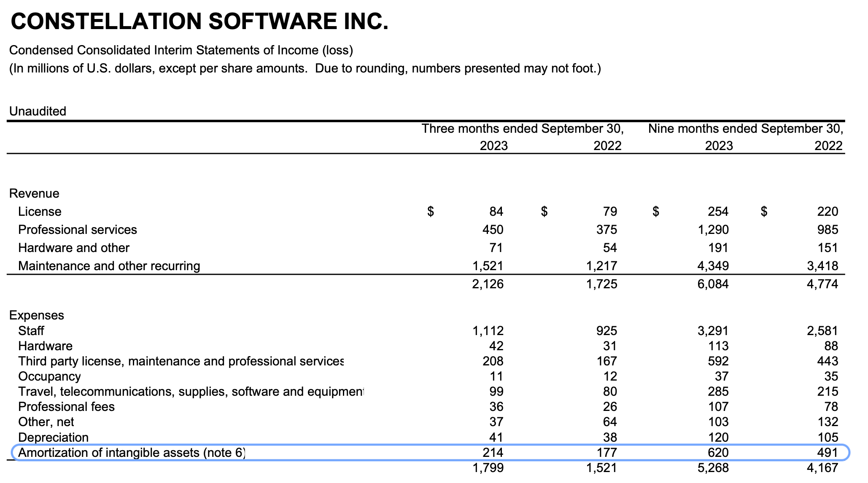Click the Hardware expense value 42
Image resolution: width=868 pixels, height=483 pixels.
(x=496, y=346)
